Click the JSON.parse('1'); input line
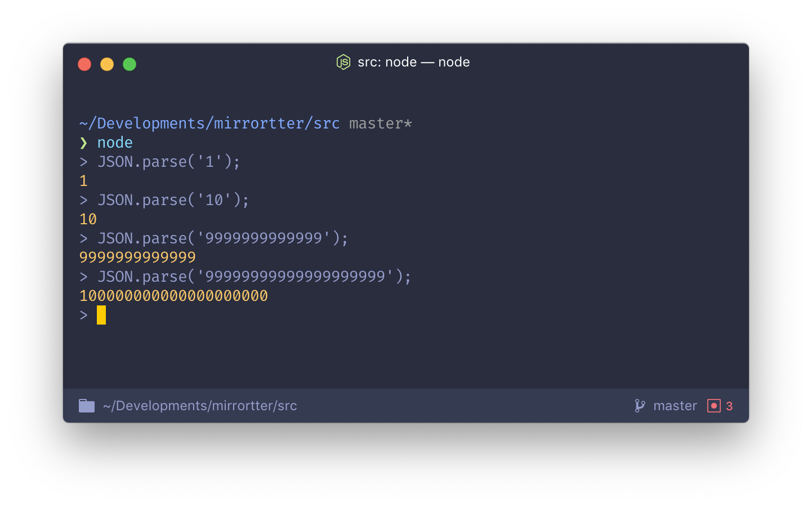This screenshot has height=506, width=812. point(160,162)
